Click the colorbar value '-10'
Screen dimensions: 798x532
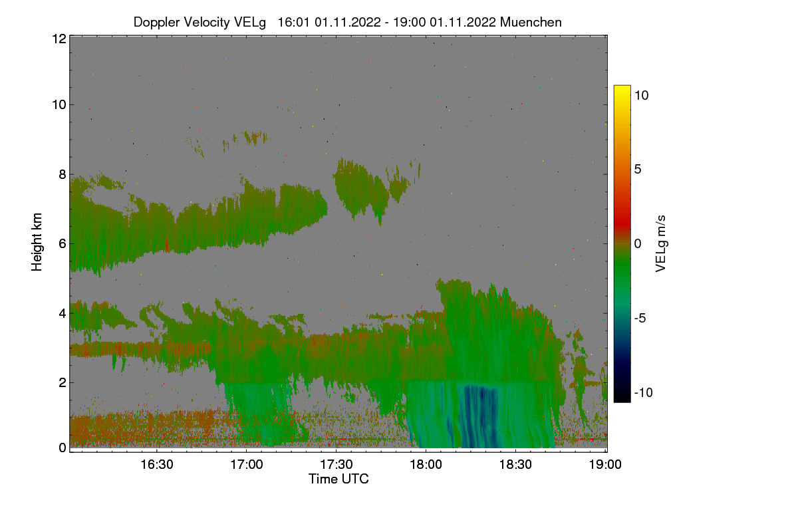coord(642,392)
